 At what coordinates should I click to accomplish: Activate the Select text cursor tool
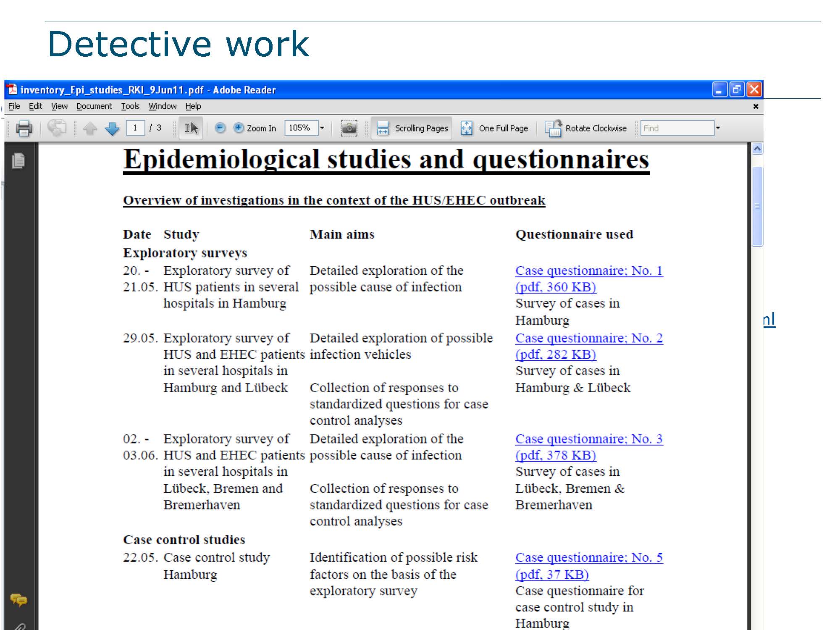click(x=191, y=128)
